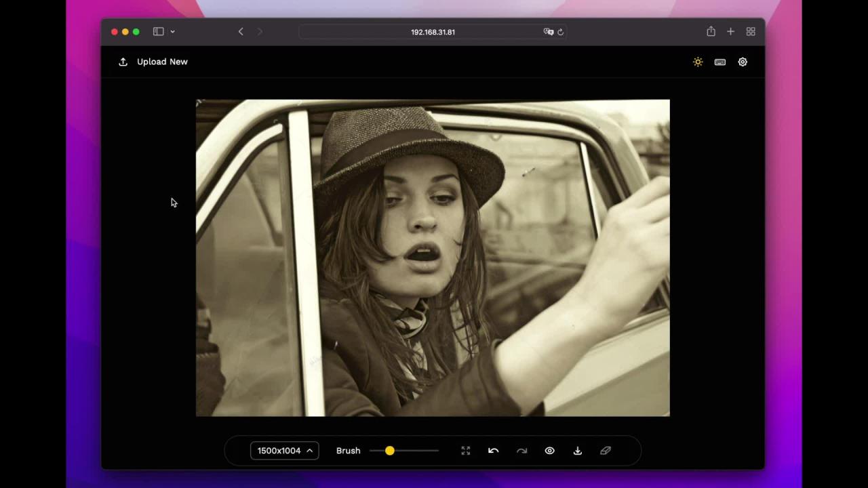Show the tab overview grid

(751, 31)
